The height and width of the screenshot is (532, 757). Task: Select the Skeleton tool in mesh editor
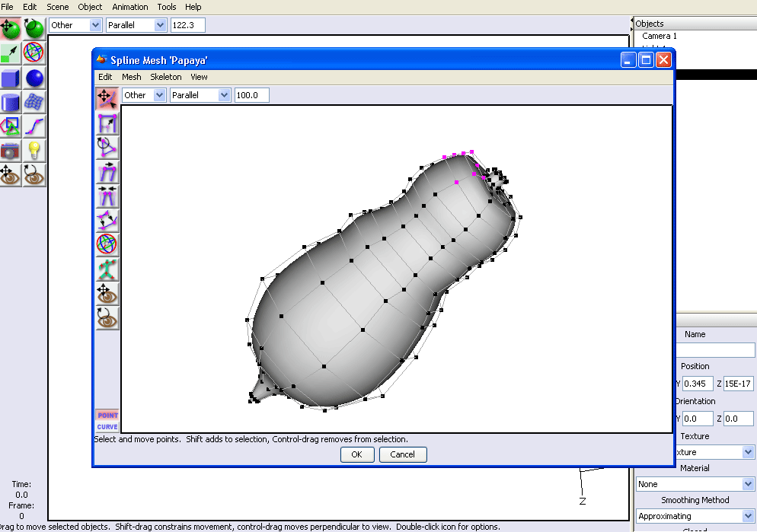[x=107, y=269]
